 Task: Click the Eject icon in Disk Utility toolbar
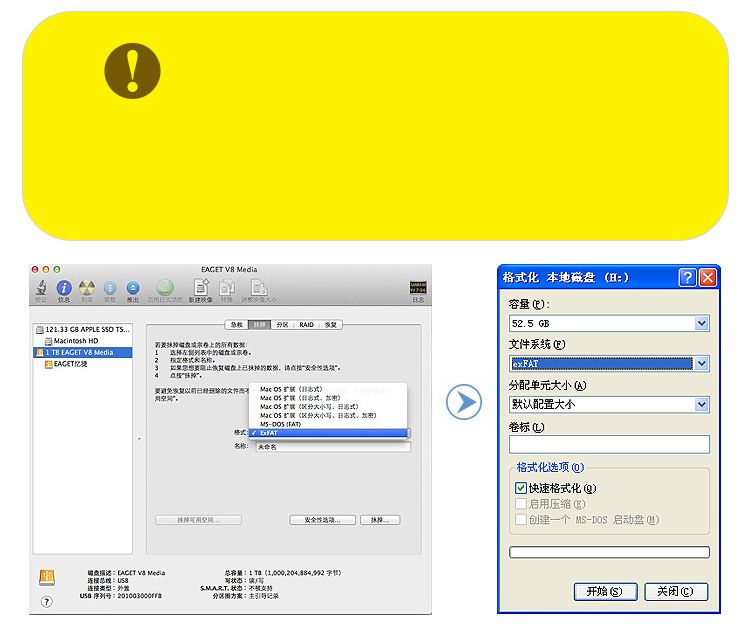(x=132, y=288)
